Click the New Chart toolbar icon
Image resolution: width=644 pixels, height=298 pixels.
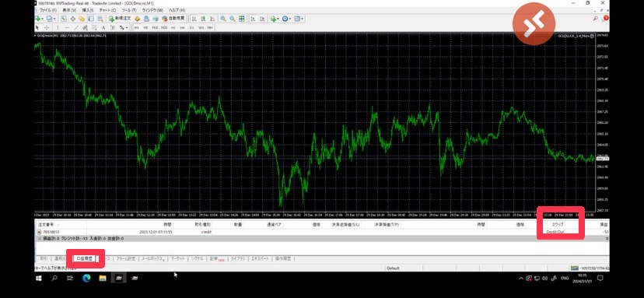pyautogui.click(x=38, y=19)
